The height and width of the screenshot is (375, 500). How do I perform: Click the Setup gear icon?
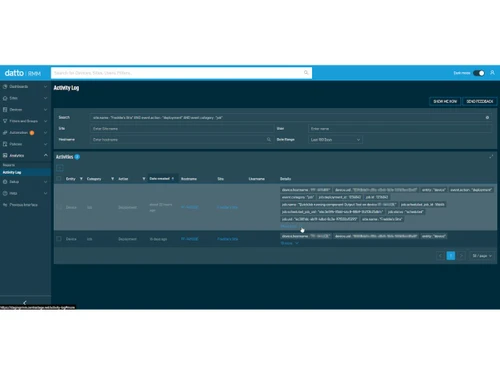point(5,182)
